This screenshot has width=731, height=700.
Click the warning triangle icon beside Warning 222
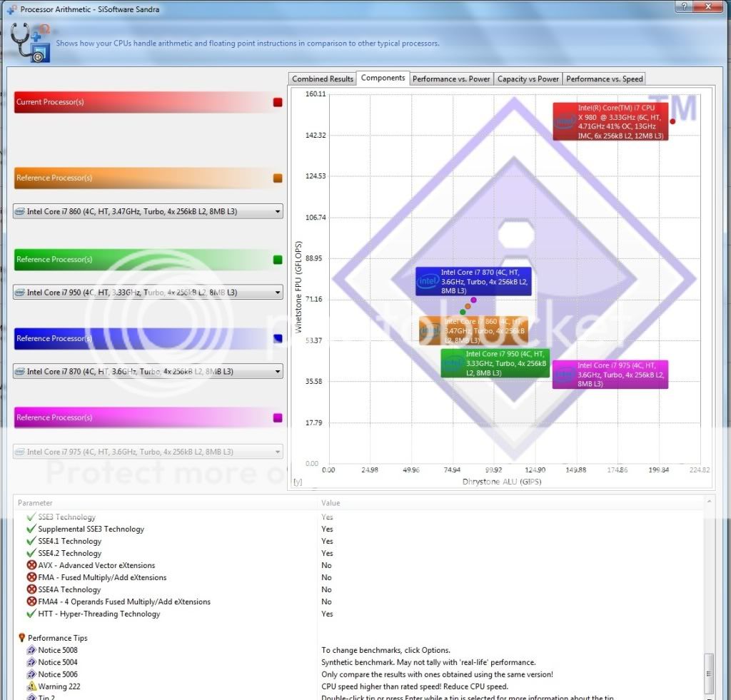[x=31, y=686]
